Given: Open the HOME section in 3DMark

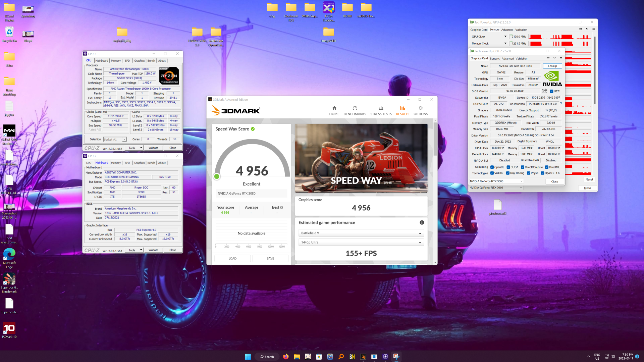Looking at the screenshot, I should point(334,111).
